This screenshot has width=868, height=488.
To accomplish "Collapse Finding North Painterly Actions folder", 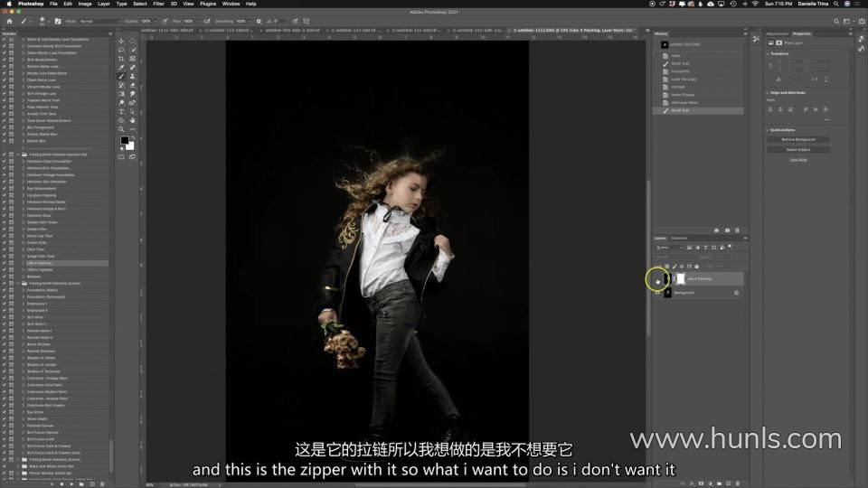I will pos(18,283).
